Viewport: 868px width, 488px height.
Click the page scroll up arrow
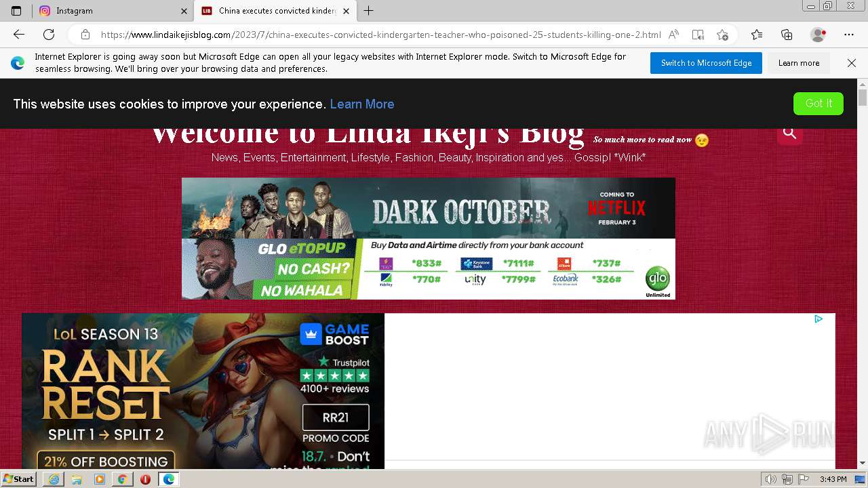[x=863, y=84]
